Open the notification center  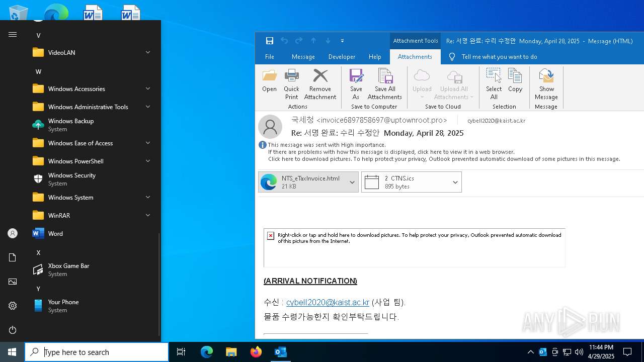click(627, 352)
